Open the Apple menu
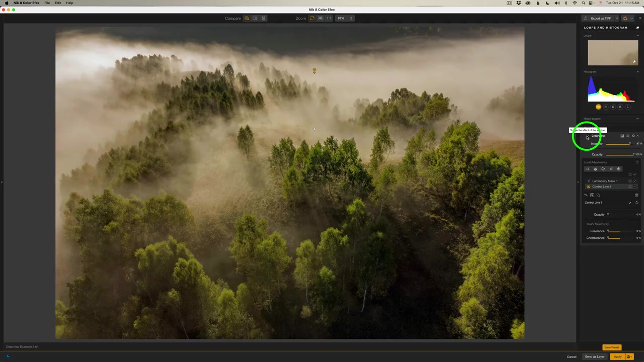This screenshot has height=362, width=644. [7, 3]
